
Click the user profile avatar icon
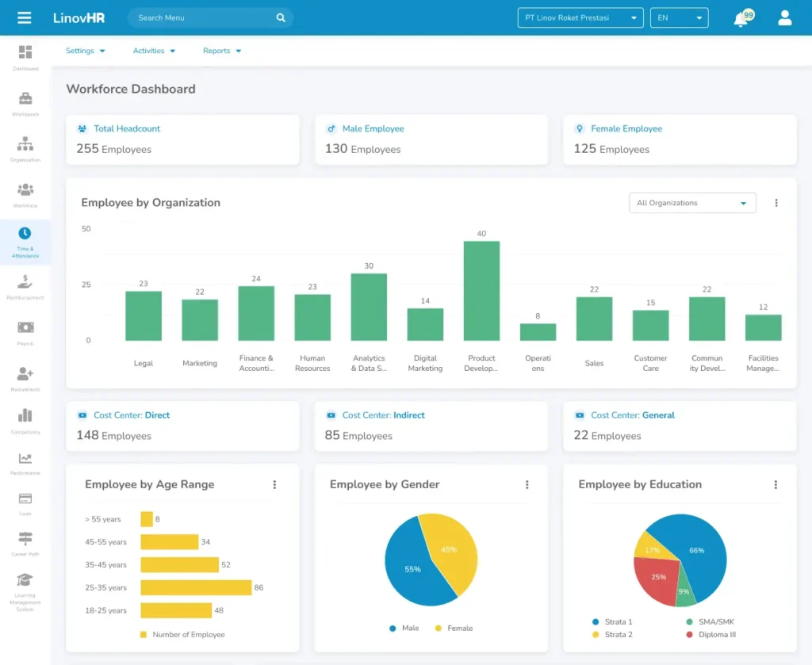tap(784, 17)
